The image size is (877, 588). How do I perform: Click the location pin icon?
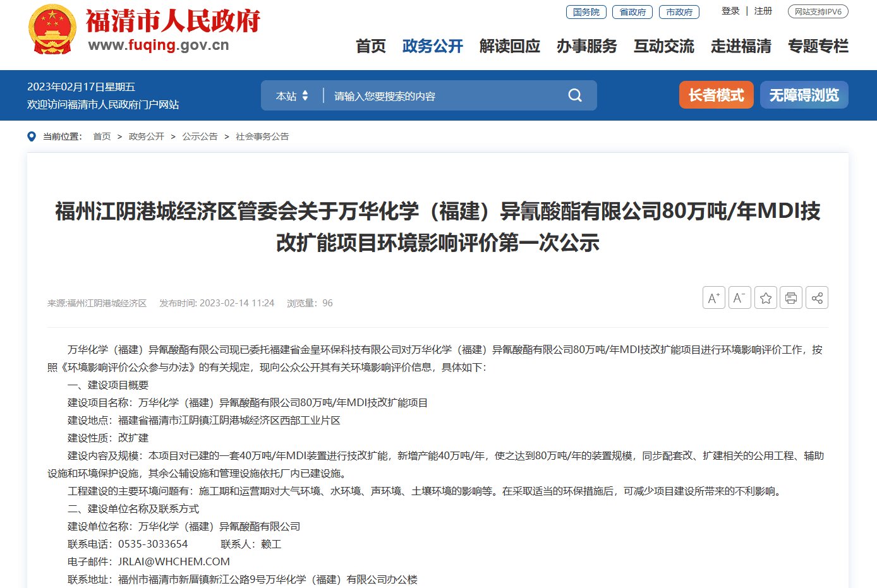click(32, 136)
